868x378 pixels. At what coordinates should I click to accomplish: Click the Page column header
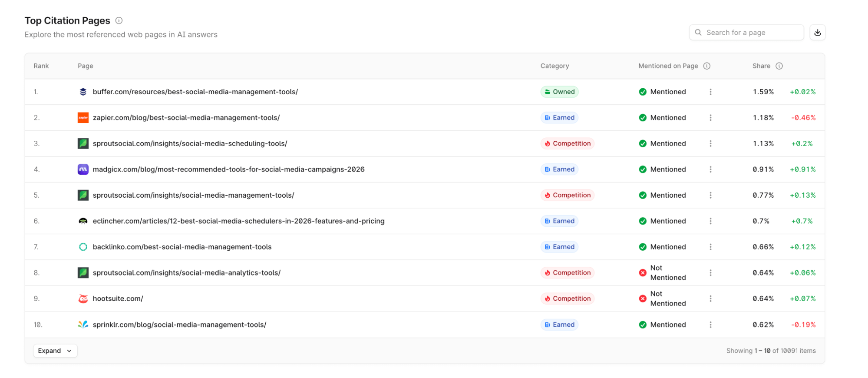(x=86, y=66)
